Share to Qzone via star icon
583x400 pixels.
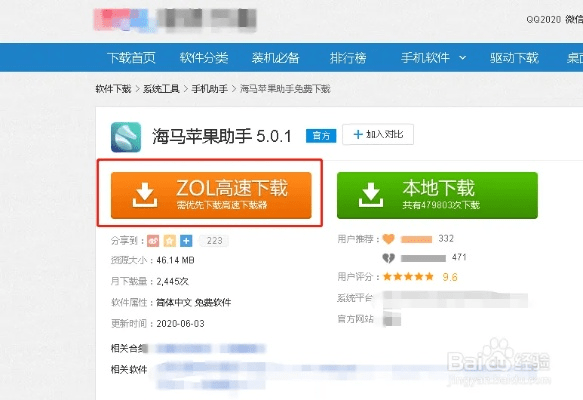[170, 241]
